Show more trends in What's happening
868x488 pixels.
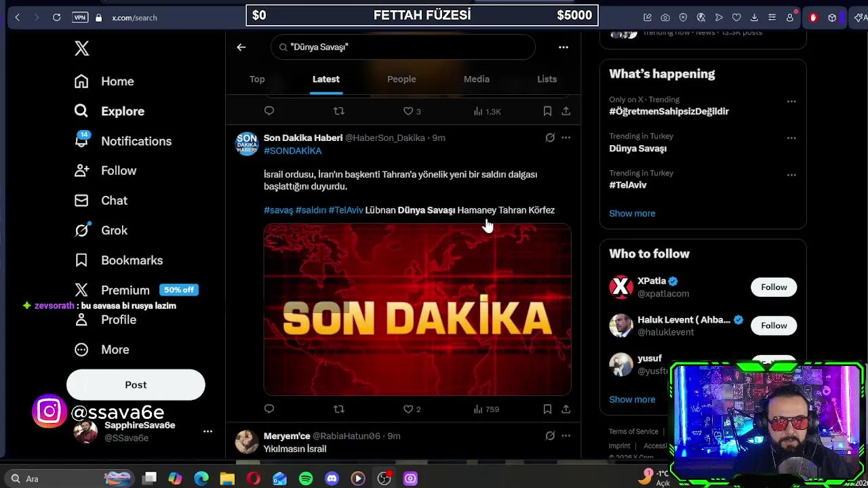(632, 213)
